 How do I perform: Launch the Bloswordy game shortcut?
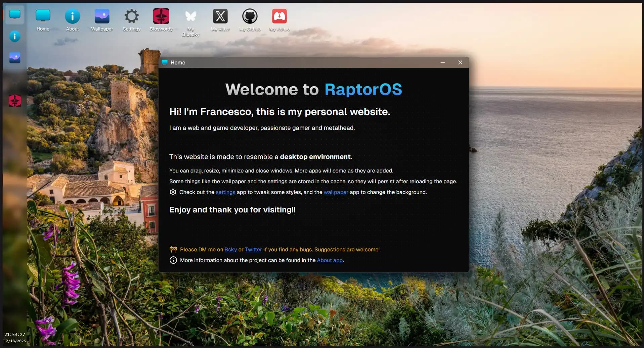pyautogui.click(x=161, y=15)
